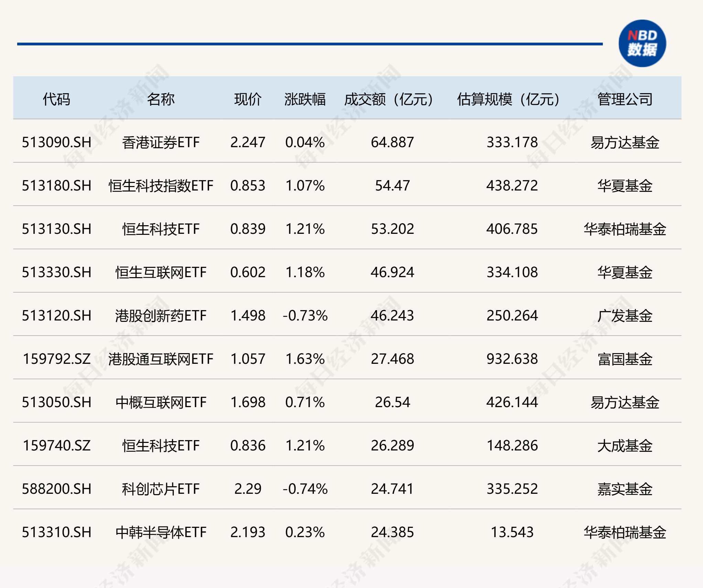Click change value 1.18%
Image resolution: width=703 pixels, height=588 pixels.
click(x=305, y=272)
